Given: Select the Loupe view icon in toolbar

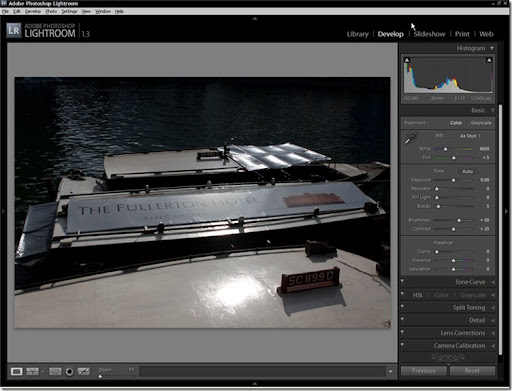Looking at the screenshot, I should click(16, 371).
